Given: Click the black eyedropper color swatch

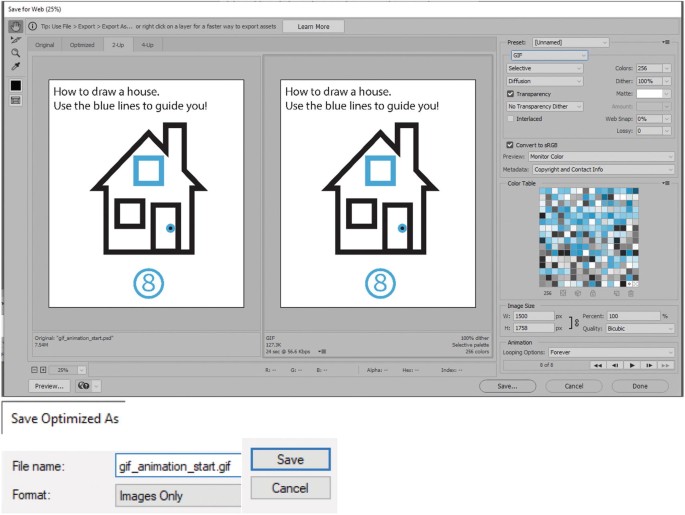Looking at the screenshot, I should point(16,85).
